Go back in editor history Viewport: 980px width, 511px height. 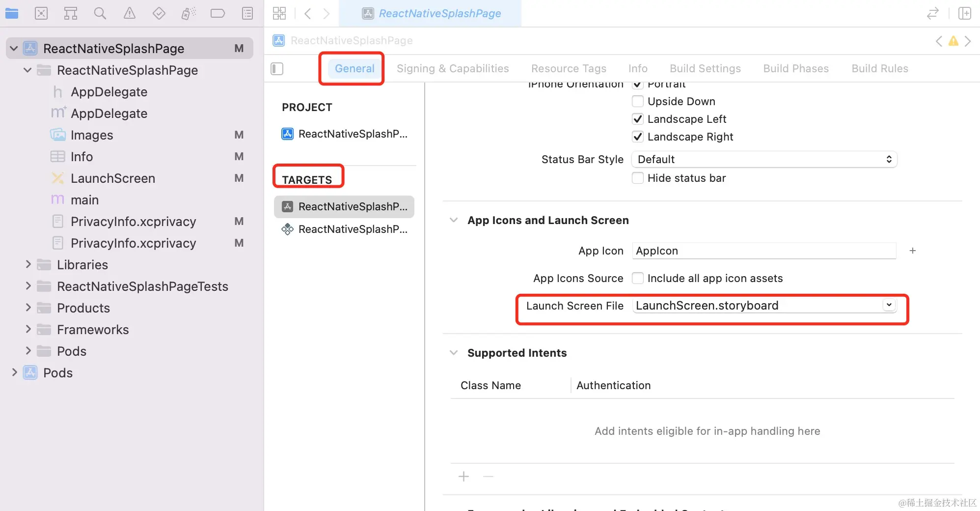(x=308, y=13)
